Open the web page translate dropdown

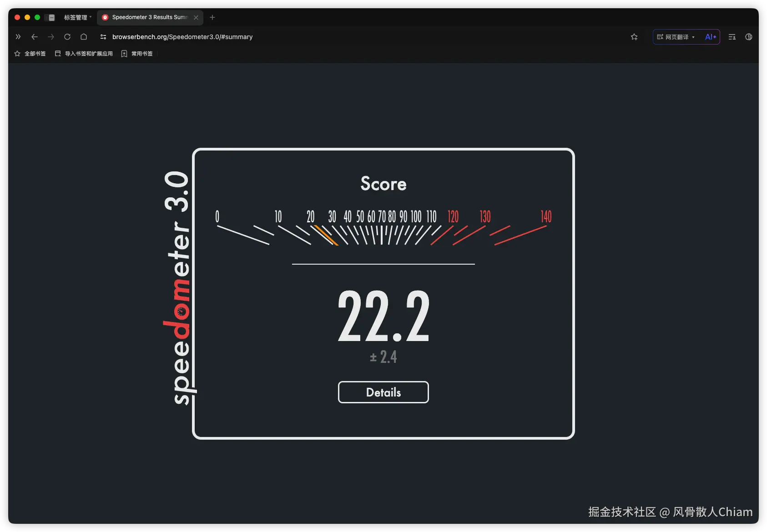(676, 37)
